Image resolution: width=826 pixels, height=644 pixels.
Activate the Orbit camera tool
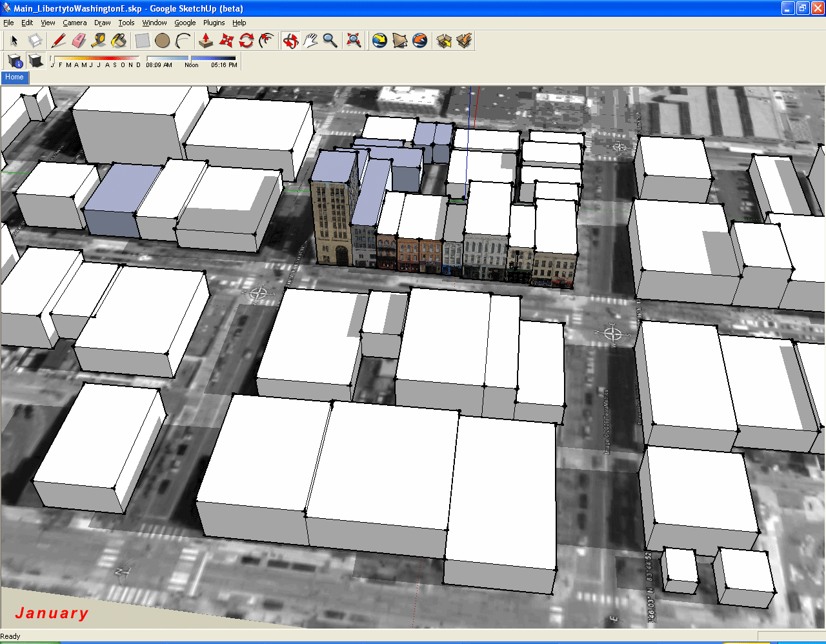pyautogui.click(x=290, y=41)
